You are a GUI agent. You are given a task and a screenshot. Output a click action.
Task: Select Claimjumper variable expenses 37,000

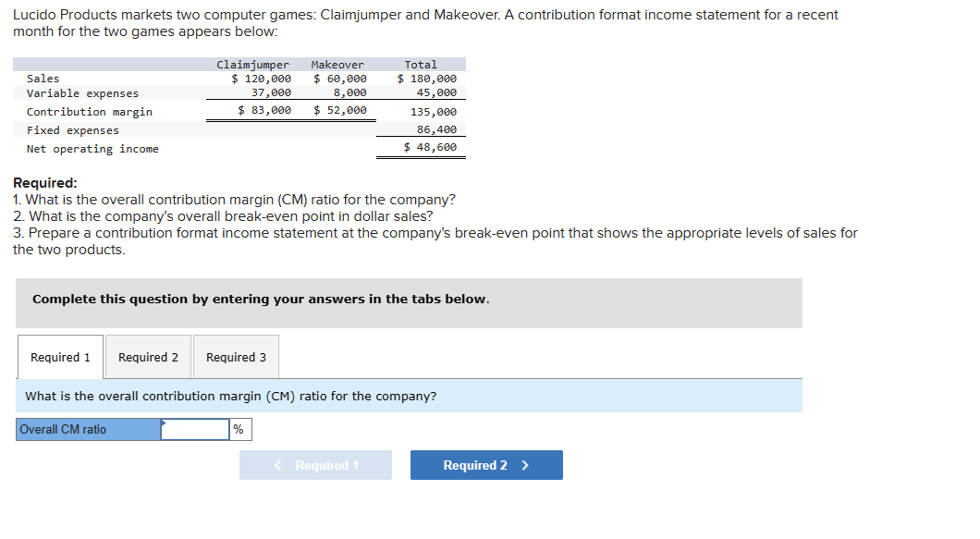coord(271,92)
